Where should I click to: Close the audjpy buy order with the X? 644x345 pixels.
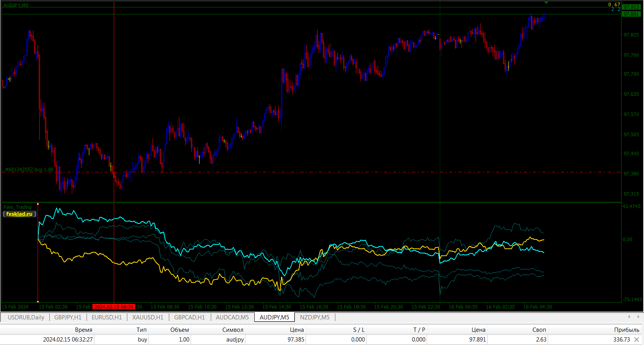point(637,340)
